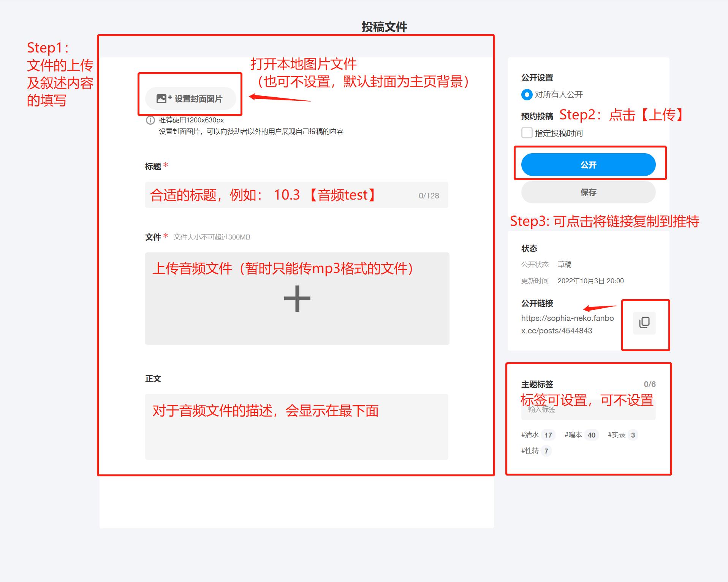Copy the public link with the copy icon
The image size is (728, 582).
click(644, 323)
